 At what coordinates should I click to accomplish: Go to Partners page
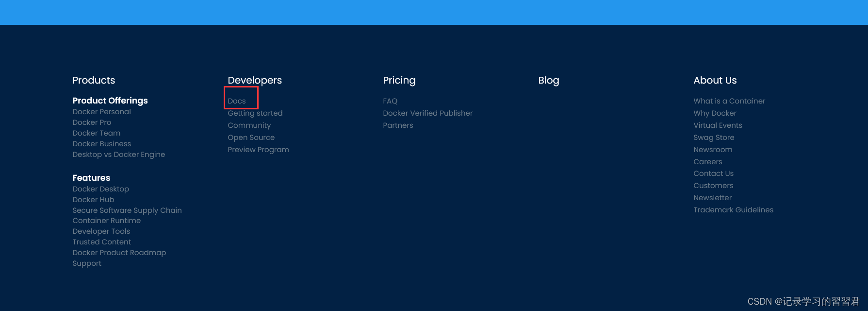pyautogui.click(x=398, y=125)
